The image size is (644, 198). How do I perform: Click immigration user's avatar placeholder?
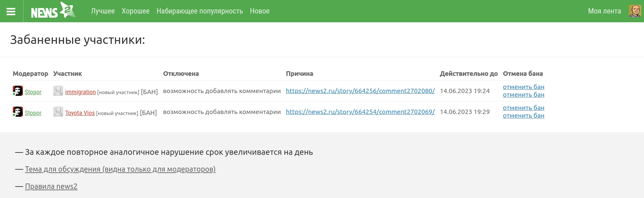coord(58,91)
